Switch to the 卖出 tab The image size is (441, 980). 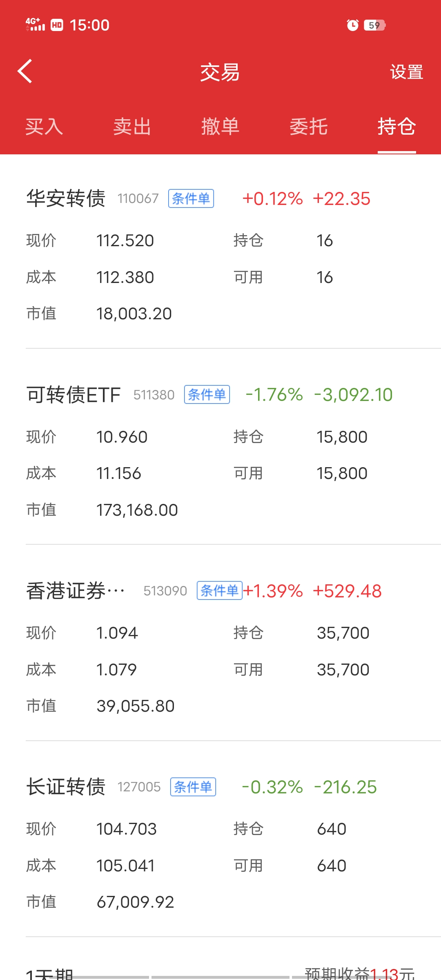pyautogui.click(x=132, y=127)
